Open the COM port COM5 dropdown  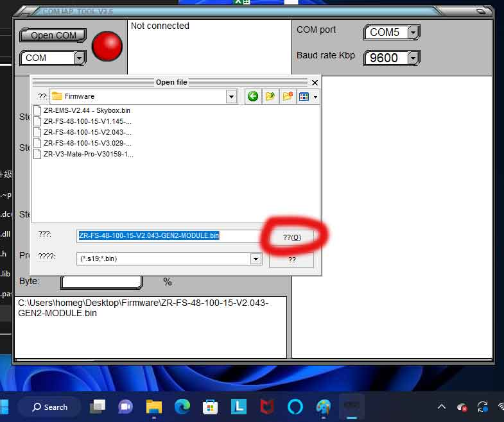pos(413,33)
